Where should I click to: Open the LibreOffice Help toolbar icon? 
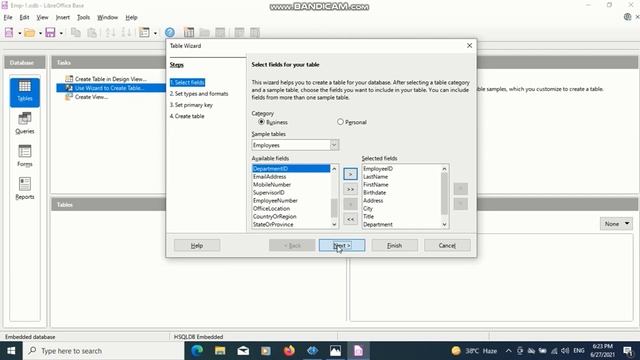tap(170, 33)
